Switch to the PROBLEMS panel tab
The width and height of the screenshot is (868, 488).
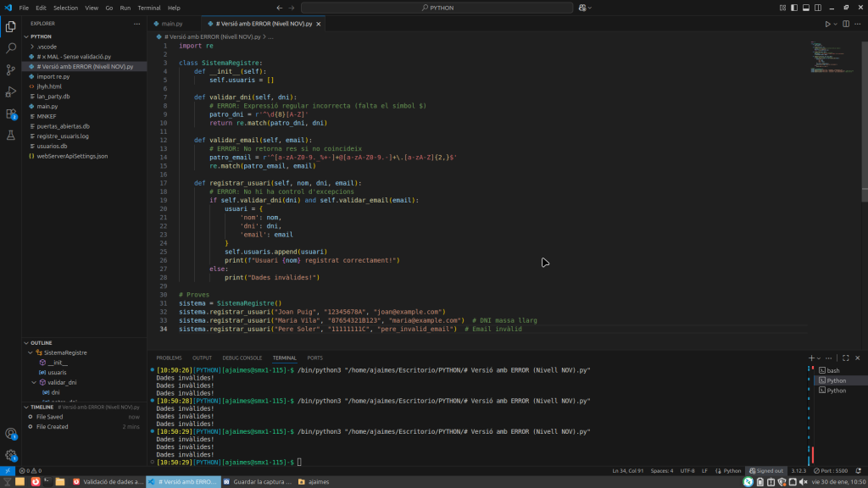[x=169, y=358]
